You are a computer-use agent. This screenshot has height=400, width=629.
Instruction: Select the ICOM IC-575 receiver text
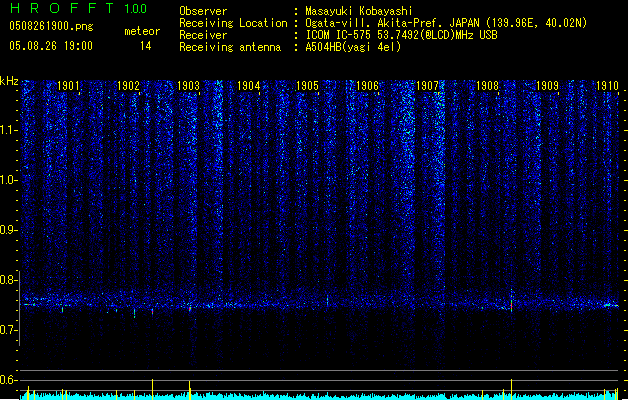tap(401, 35)
